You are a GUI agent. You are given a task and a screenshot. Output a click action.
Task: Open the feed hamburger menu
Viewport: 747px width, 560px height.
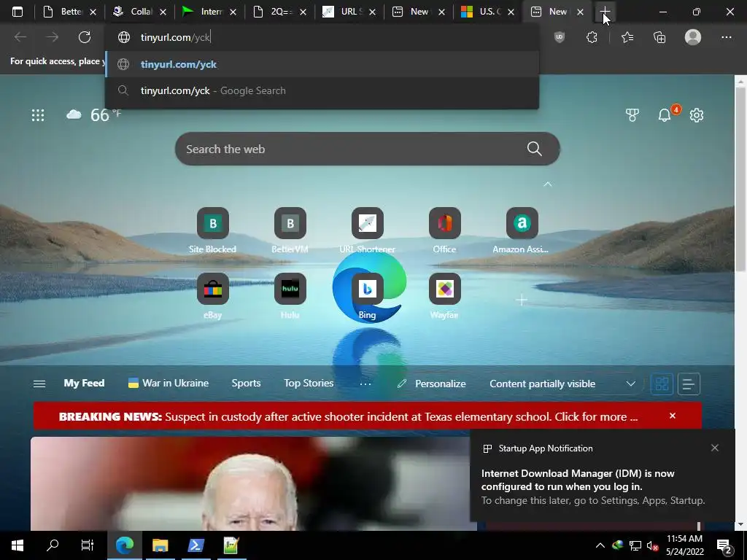(x=39, y=384)
